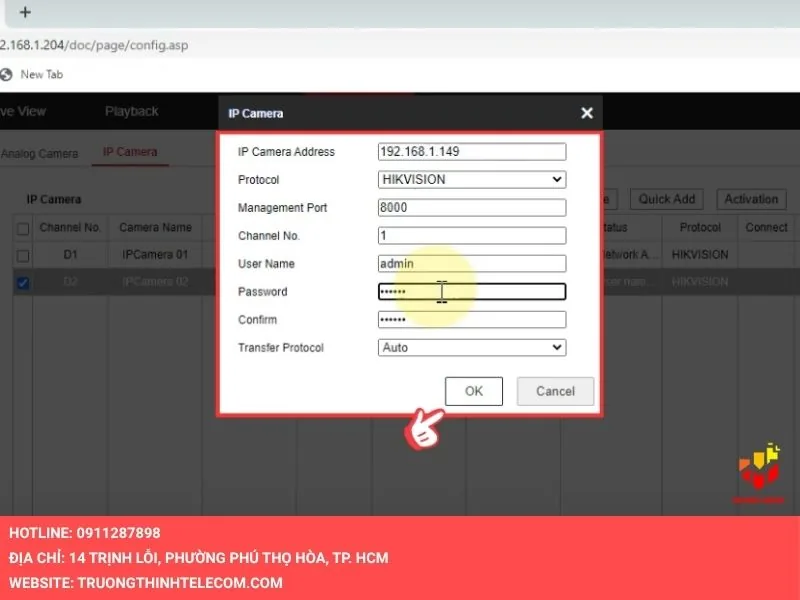Image resolution: width=800 pixels, height=600 pixels.
Task: Click the browser address bar URL
Action: click(x=94, y=45)
